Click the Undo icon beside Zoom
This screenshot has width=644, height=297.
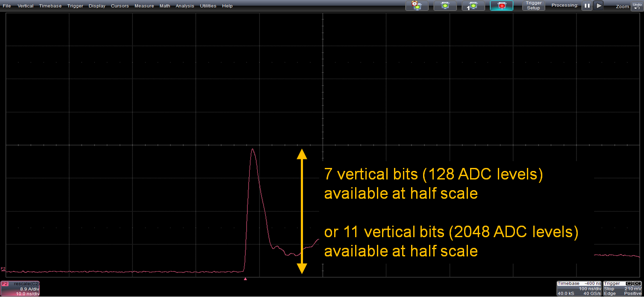636,5
